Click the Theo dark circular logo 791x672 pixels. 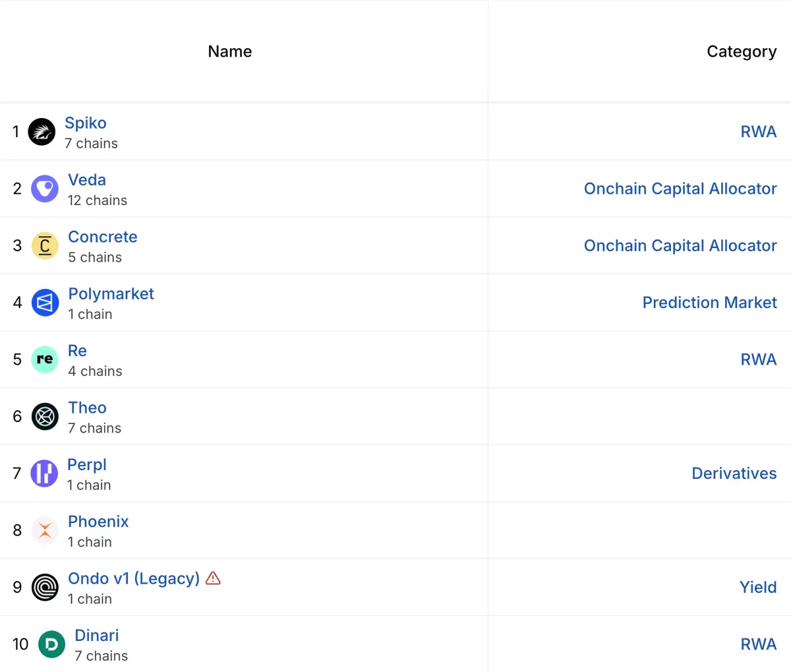tap(45, 417)
